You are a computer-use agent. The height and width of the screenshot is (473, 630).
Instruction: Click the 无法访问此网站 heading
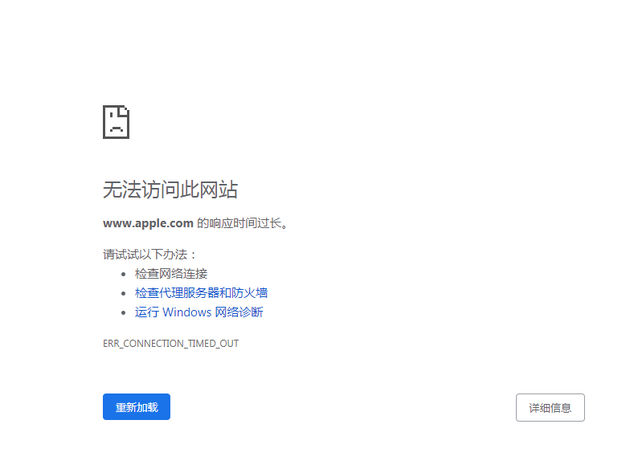tap(170, 190)
